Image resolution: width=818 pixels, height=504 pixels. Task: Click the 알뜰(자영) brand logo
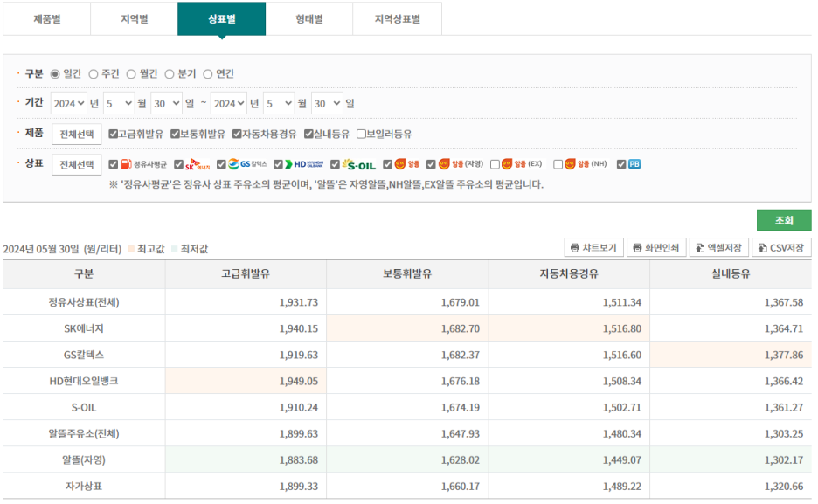click(x=461, y=164)
